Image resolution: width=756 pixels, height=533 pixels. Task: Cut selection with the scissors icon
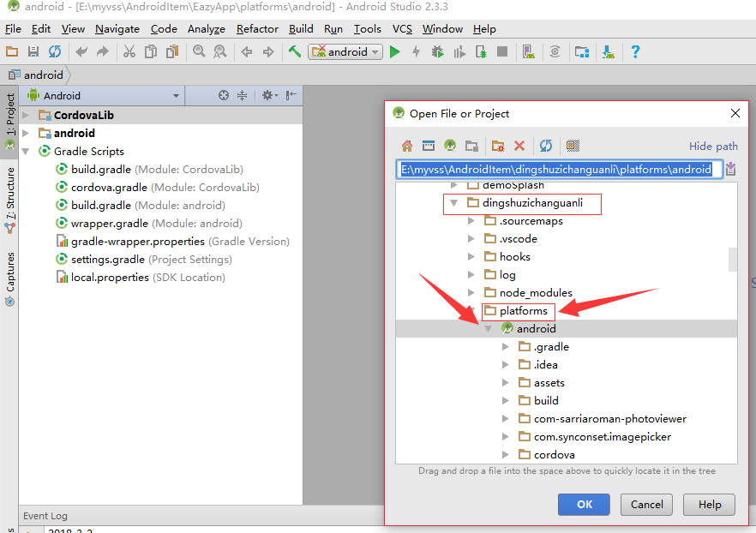coord(129,51)
